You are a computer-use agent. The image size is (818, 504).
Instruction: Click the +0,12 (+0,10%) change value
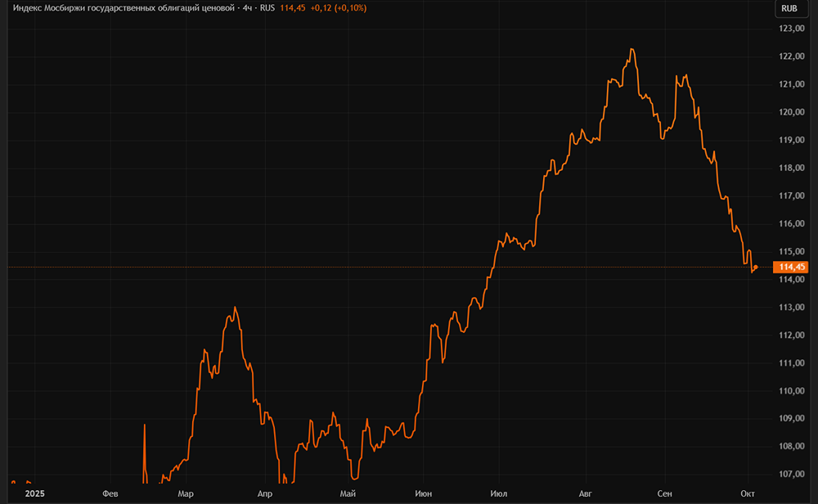339,8
